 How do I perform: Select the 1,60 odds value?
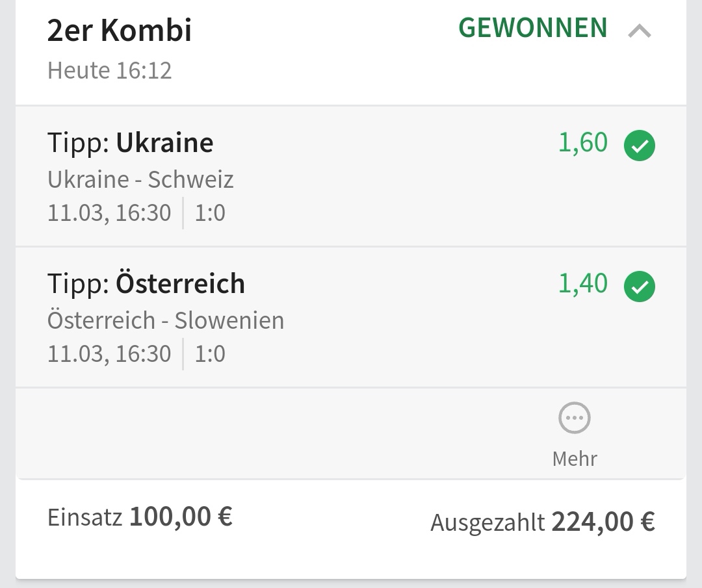pyautogui.click(x=583, y=143)
